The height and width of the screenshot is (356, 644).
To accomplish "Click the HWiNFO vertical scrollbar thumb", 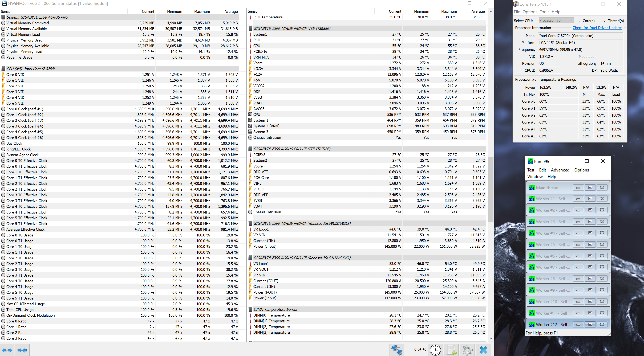I will pos(491,189).
